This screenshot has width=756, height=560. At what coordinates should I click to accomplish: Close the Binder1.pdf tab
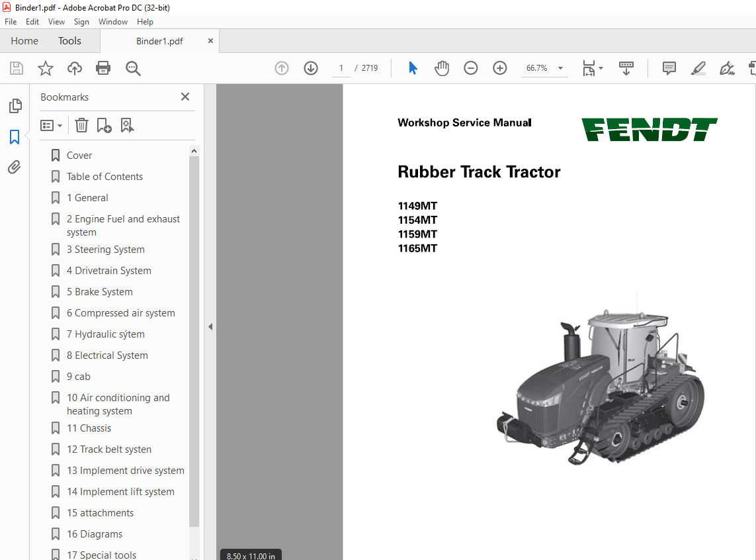click(210, 41)
